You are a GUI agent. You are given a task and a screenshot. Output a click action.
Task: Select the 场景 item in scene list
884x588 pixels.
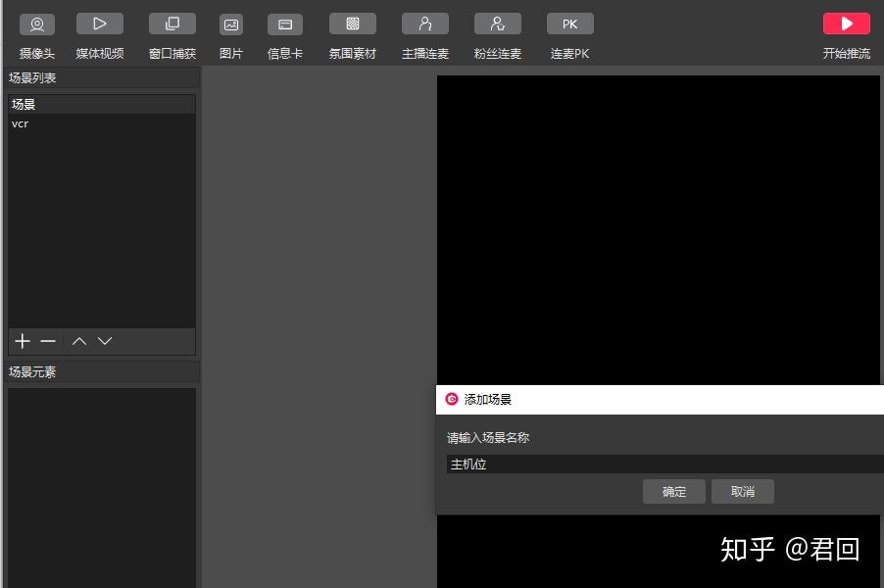(102, 104)
